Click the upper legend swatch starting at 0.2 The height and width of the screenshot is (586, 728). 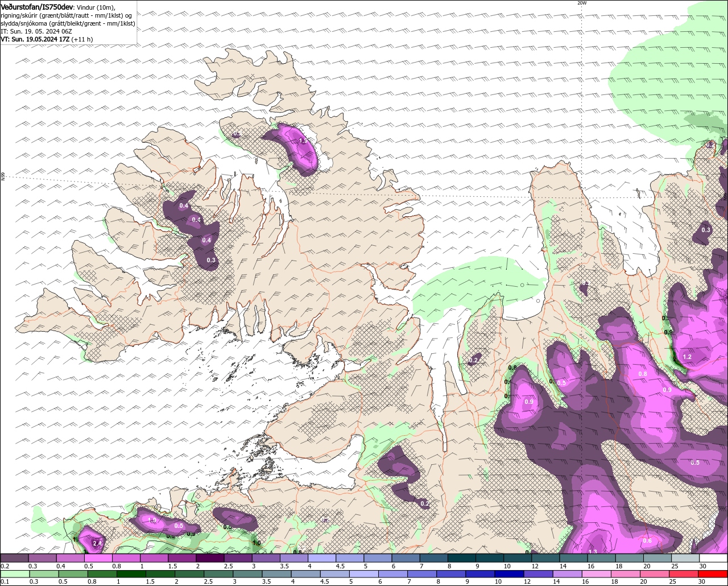point(14,559)
